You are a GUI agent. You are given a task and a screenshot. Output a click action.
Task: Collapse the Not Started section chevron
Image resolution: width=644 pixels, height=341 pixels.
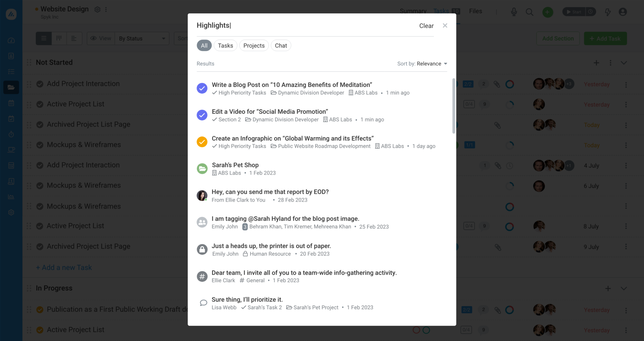point(624,62)
